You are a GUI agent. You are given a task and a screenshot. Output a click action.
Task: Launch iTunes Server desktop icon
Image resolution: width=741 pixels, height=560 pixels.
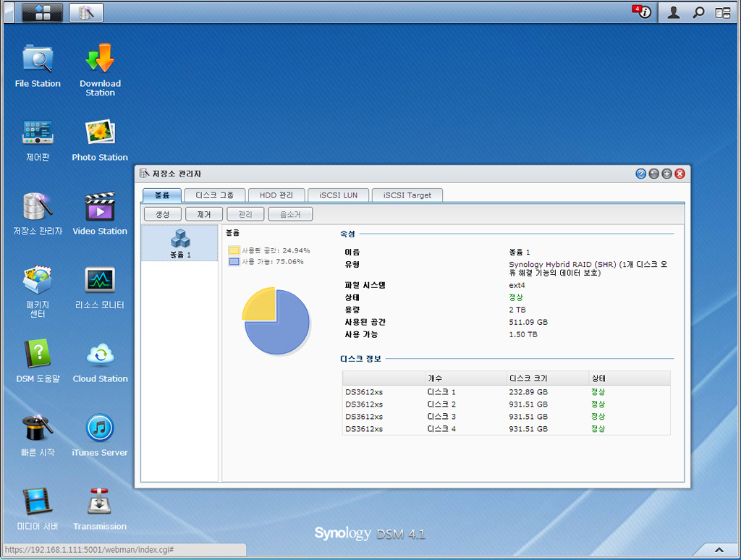[100, 436]
